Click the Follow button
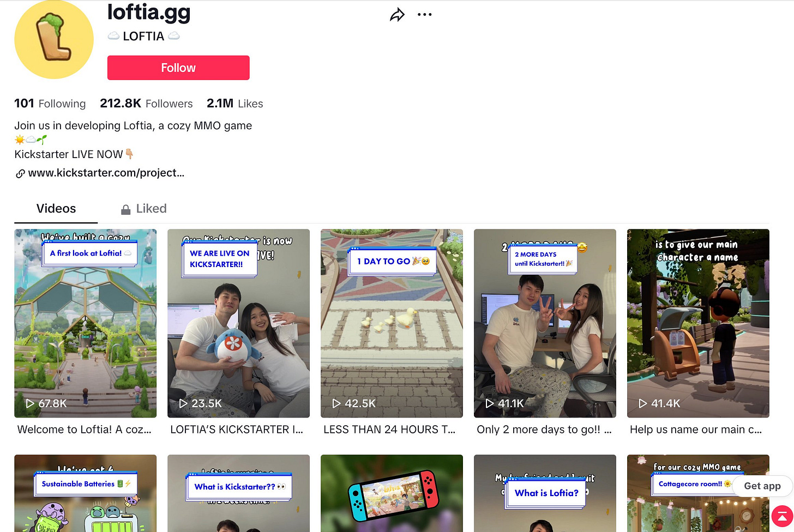The height and width of the screenshot is (532, 794). [x=178, y=68]
